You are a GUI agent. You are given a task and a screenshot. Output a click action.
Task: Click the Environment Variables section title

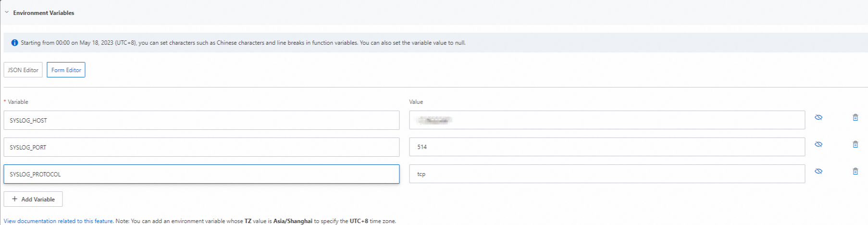(x=44, y=13)
